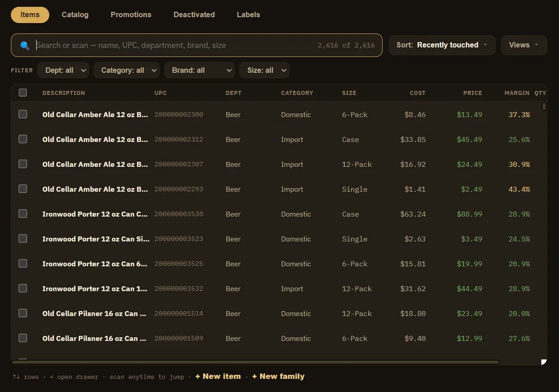Viewport: 559px width, 392px height.
Task: Click margin 30.9%
Action: (519, 164)
